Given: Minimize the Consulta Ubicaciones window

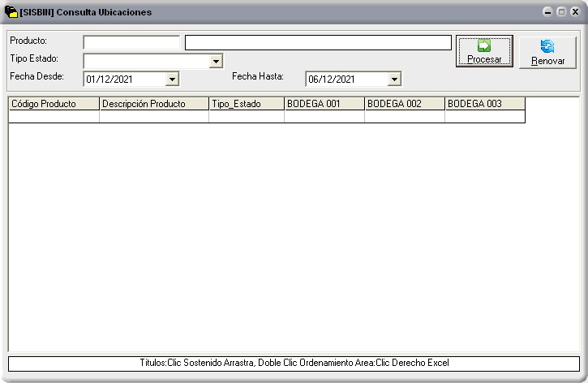Looking at the screenshot, I should [548, 12].
